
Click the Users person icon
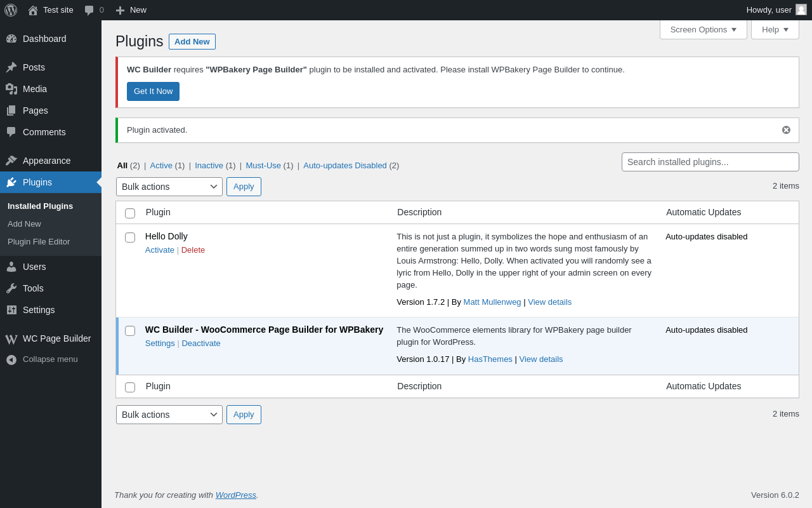pyautogui.click(x=11, y=267)
